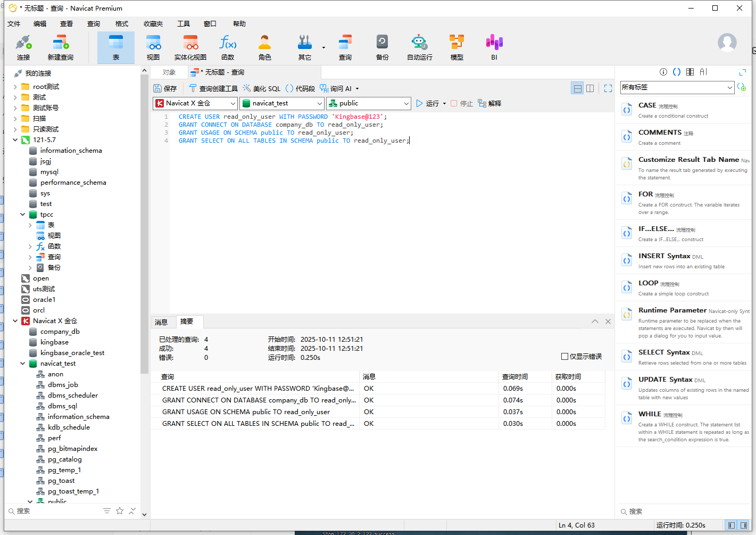Click 询问 AI (Ask AI) button

(336, 88)
